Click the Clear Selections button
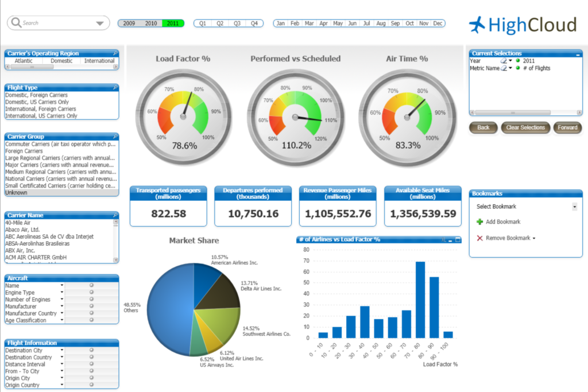The width and height of the screenshot is (588, 392). (x=525, y=127)
